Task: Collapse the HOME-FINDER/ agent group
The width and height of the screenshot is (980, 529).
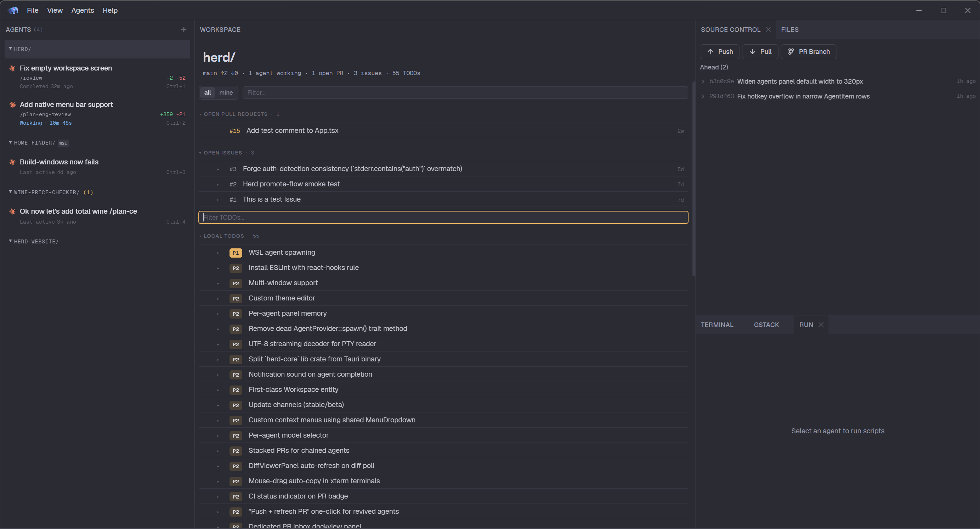Action: click(x=10, y=142)
